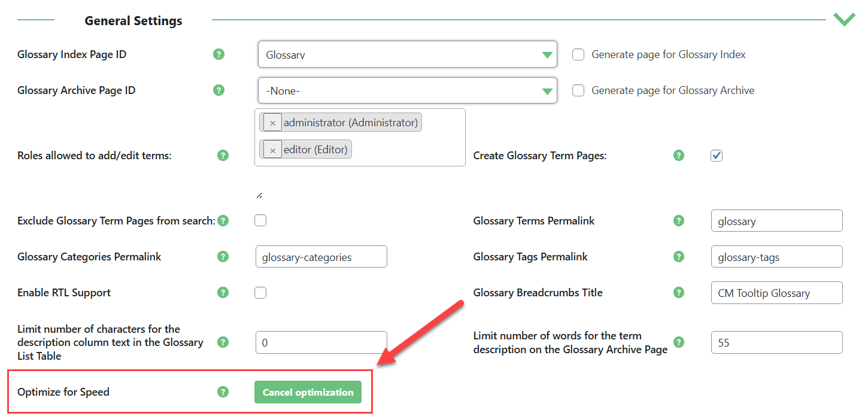The image size is (868, 419).
Task: Click the General Settings heading
Action: (x=133, y=20)
